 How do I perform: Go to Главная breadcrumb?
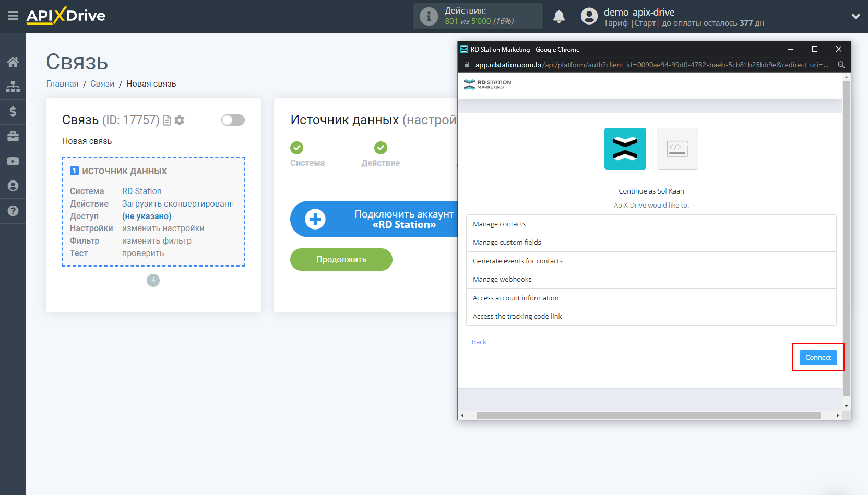[62, 84]
